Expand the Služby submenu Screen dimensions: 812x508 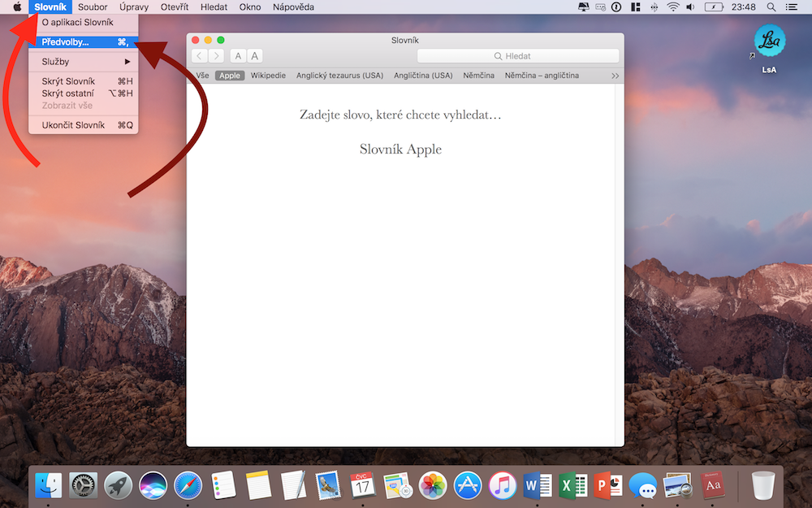click(84, 62)
